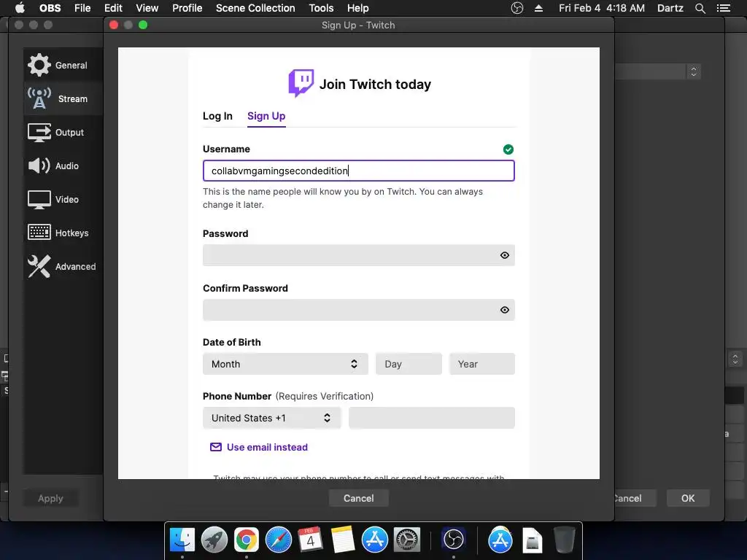
Task: Open Calendar from the Dock
Action: click(x=311, y=540)
